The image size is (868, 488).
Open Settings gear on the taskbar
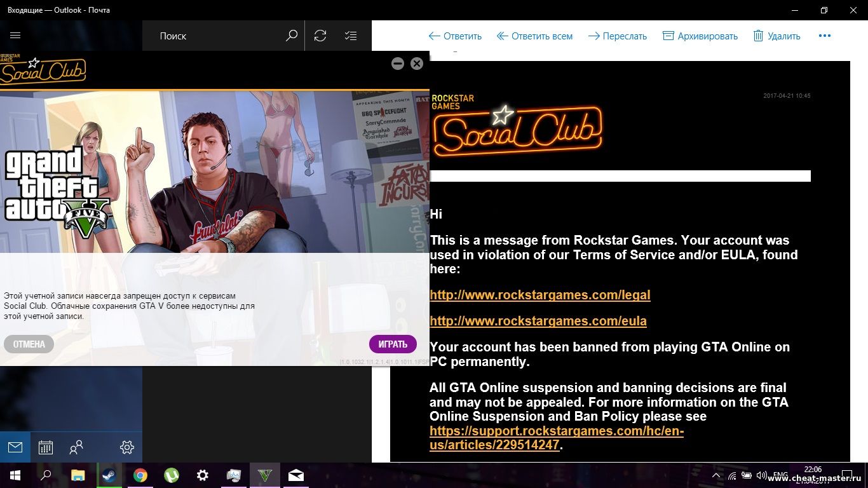coord(203,475)
